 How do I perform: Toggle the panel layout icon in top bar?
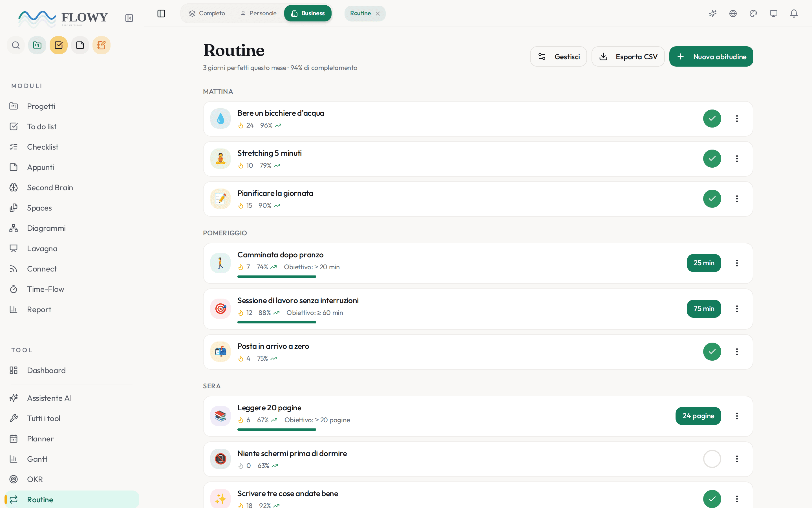point(161,14)
